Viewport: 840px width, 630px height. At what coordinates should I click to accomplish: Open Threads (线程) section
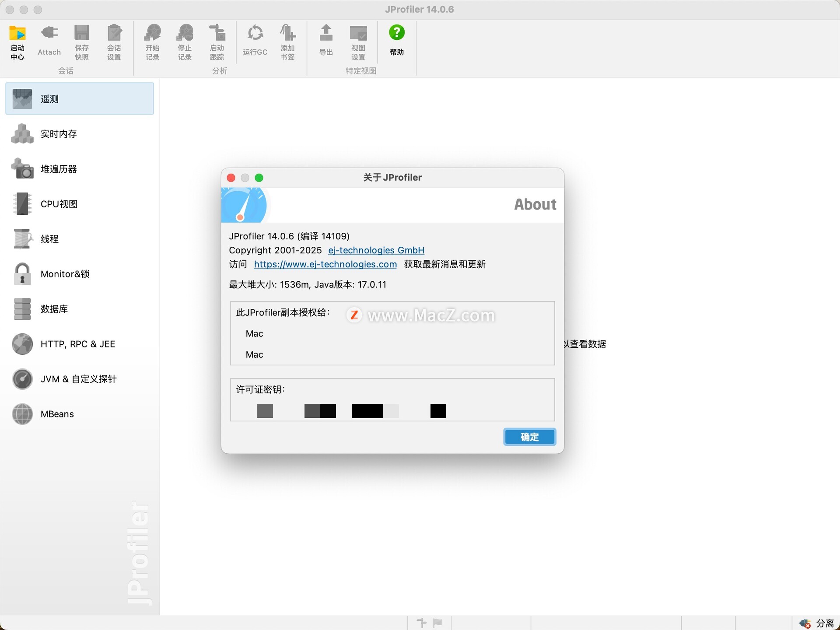pos(80,239)
